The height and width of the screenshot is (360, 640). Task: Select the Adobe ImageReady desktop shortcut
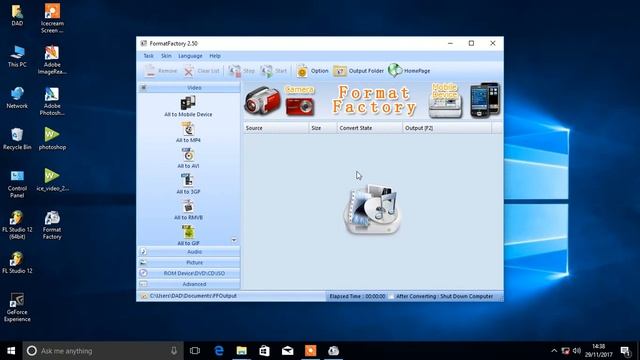(x=52, y=60)
